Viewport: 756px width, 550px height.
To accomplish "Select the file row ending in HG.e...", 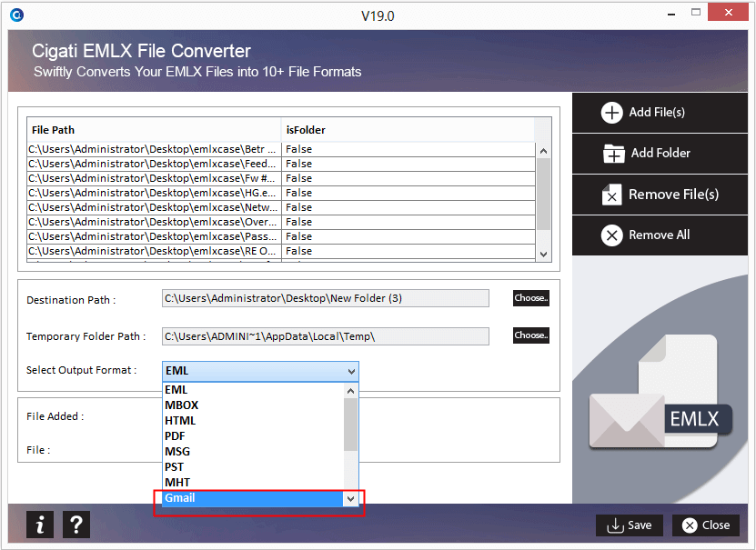I will (281, 193).
